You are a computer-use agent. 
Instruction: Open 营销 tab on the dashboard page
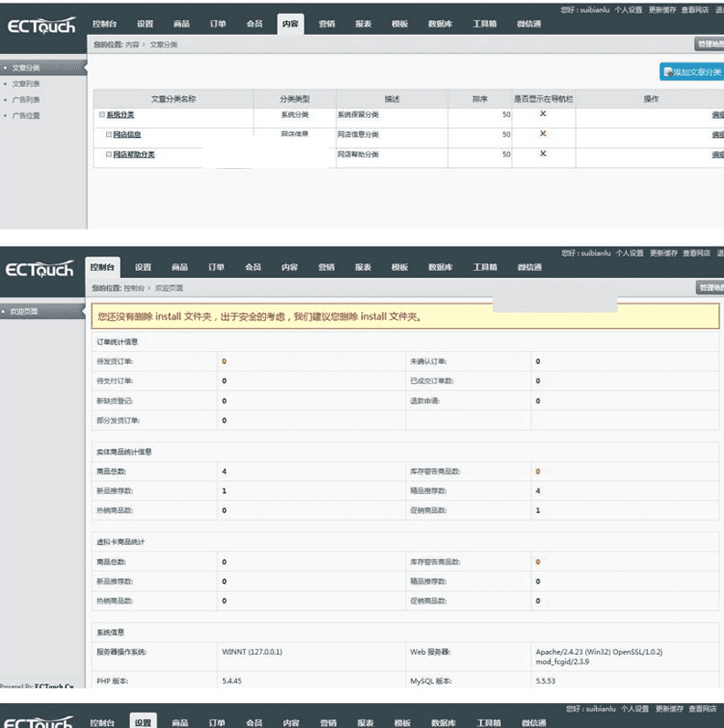pyautogui.click(x=326, y=267)
